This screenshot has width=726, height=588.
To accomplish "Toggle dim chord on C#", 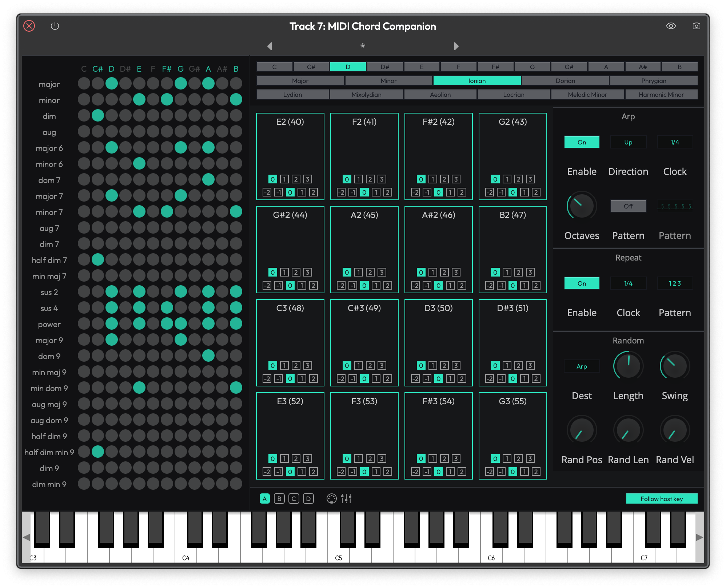I will click(x=98, y=115).
